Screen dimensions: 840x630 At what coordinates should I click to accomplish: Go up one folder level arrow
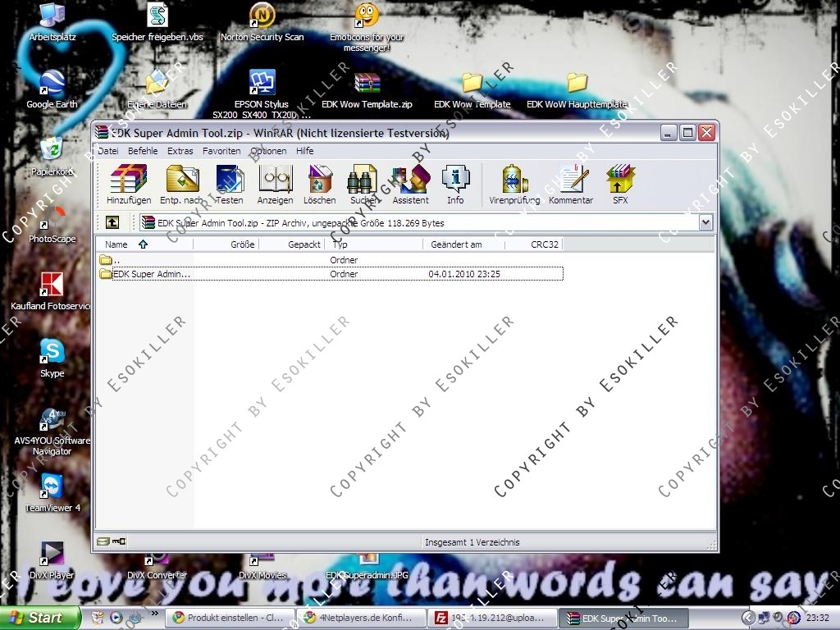pyautogui.click(x=112, y=222)
